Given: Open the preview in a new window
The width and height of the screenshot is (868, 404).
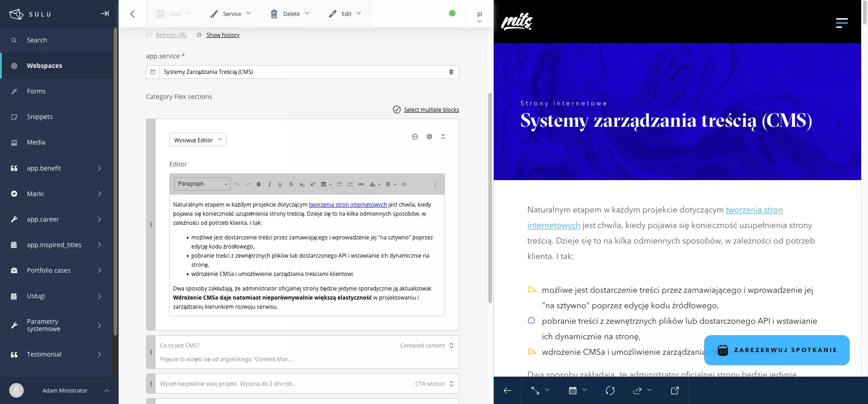Looking at the screenshot, I should pyautogui.click(x=675, y=390).
